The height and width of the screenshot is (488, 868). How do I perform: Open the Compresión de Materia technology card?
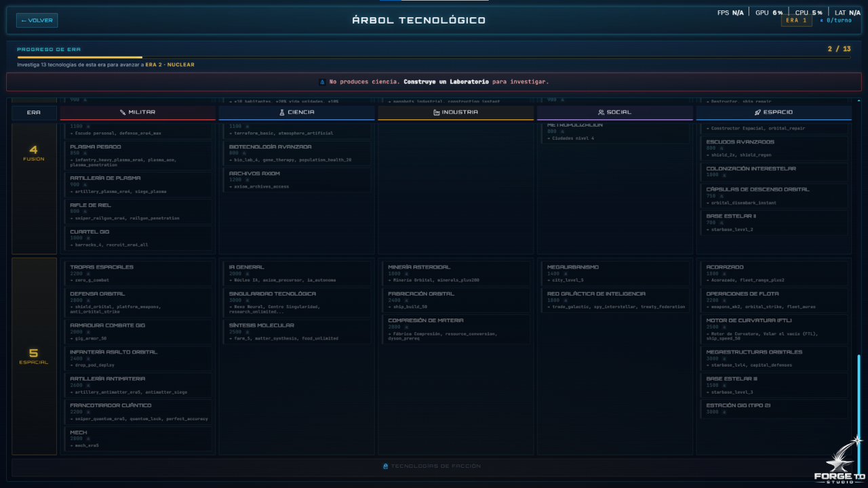point(455,329)
